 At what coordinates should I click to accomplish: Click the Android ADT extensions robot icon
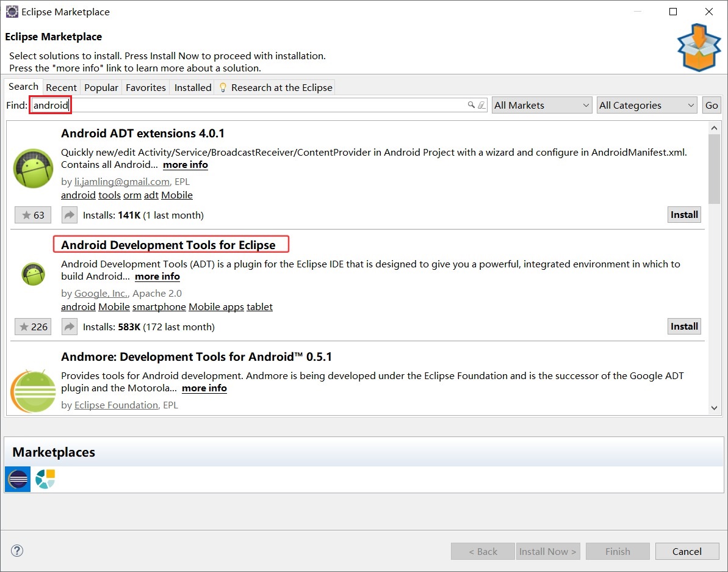click(x=33, y=168)
